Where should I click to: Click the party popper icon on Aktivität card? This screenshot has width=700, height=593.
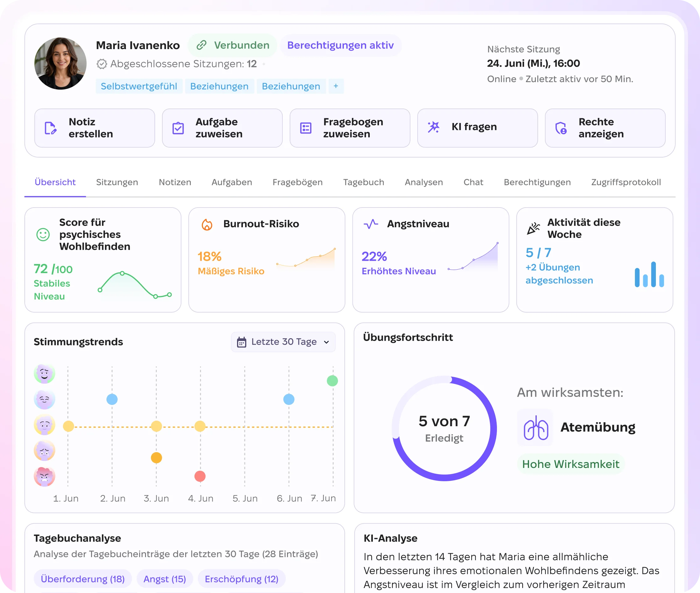click(533, 229)
